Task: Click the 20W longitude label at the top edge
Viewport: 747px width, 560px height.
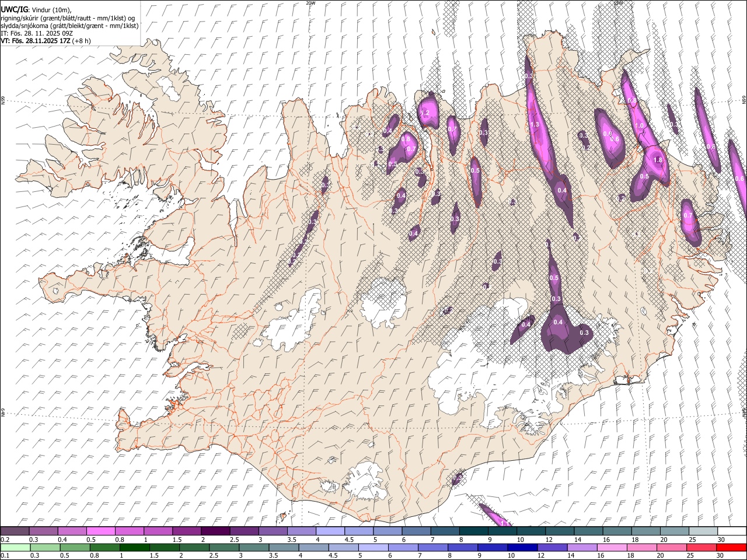Action: [310, 3]
